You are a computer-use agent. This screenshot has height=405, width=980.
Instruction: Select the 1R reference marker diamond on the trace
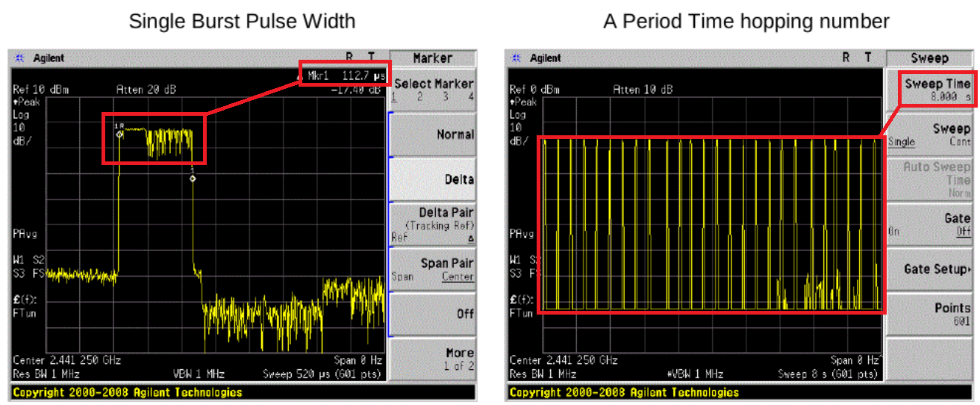[x=119, y=134]
